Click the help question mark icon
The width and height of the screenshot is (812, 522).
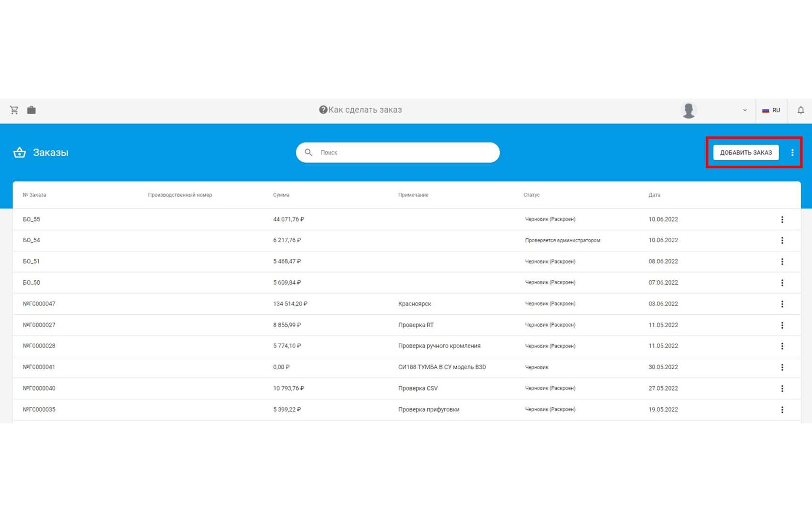click(323, 110)
